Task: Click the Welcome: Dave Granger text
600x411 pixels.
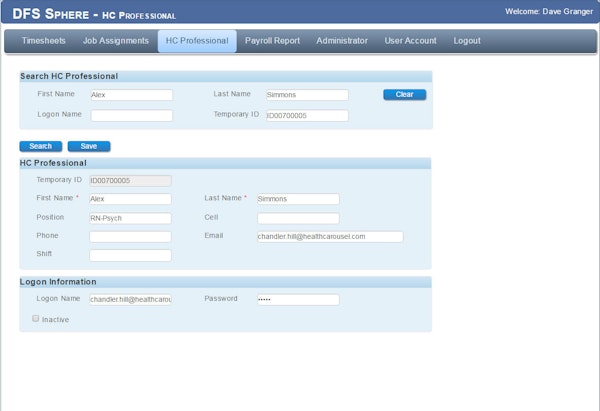Action: click(x=549, y=11)
